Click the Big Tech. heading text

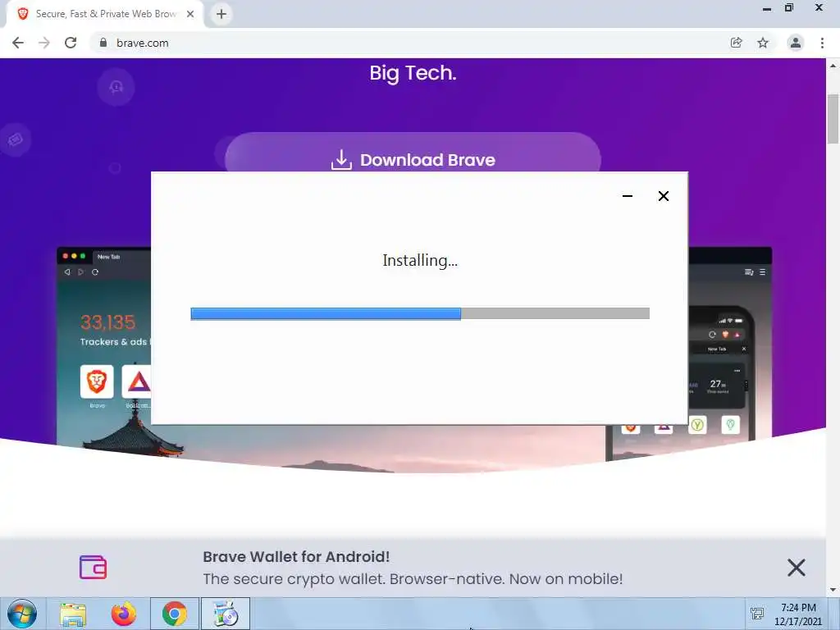(x=413, y=73)
